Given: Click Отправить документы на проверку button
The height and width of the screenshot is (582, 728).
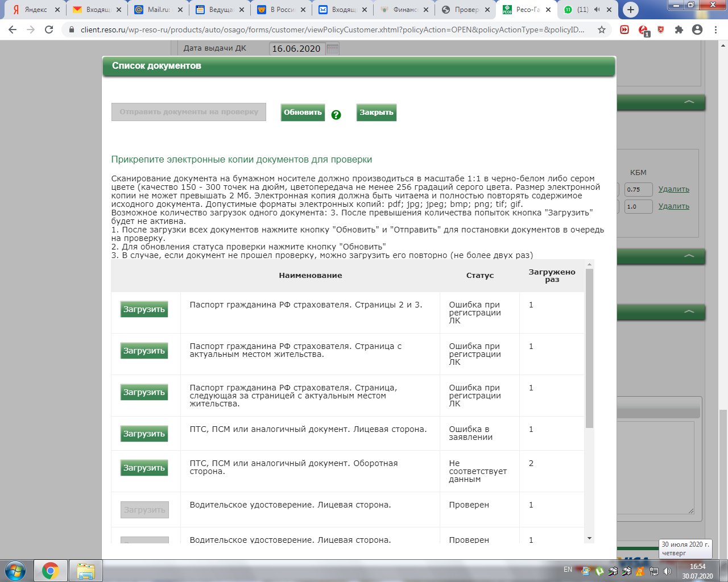Looking at the screenshot, I should (x=189, y=112).
